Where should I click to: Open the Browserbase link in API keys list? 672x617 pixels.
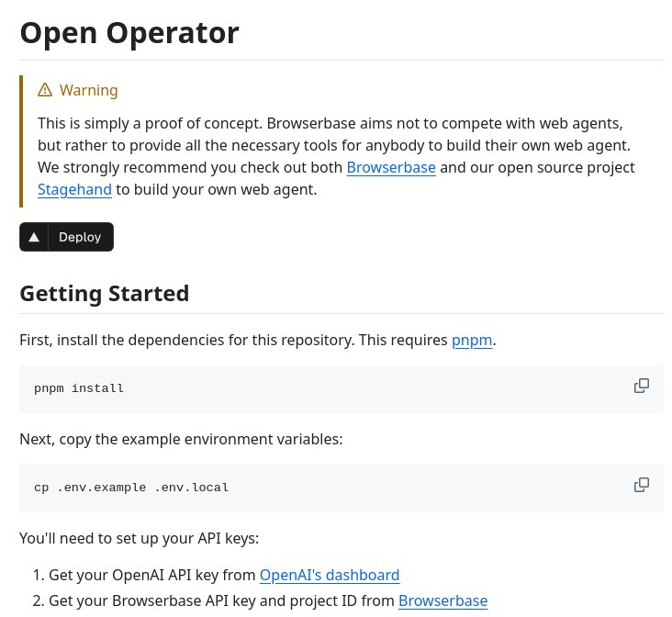click(442, 600)
